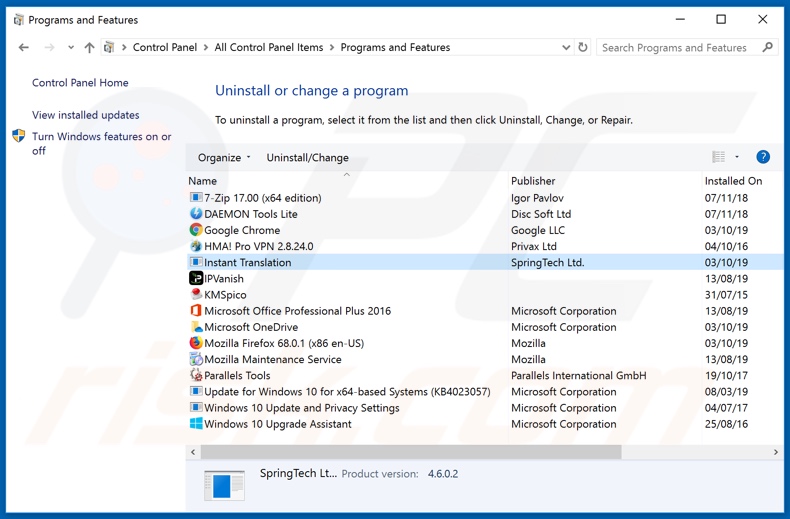
Task: Click the large program thumbnail in details pane
Action: [x=224, y=485]
